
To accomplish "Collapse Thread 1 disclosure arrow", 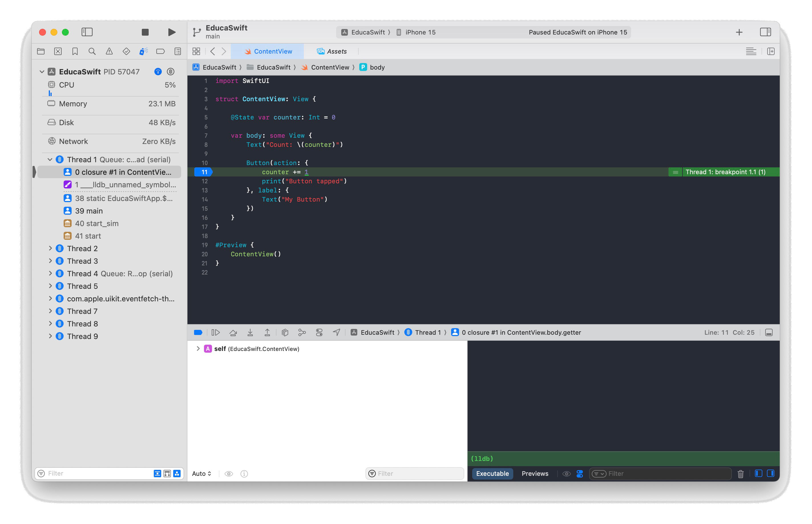I will pyautogui.click(x=50, y=160).
